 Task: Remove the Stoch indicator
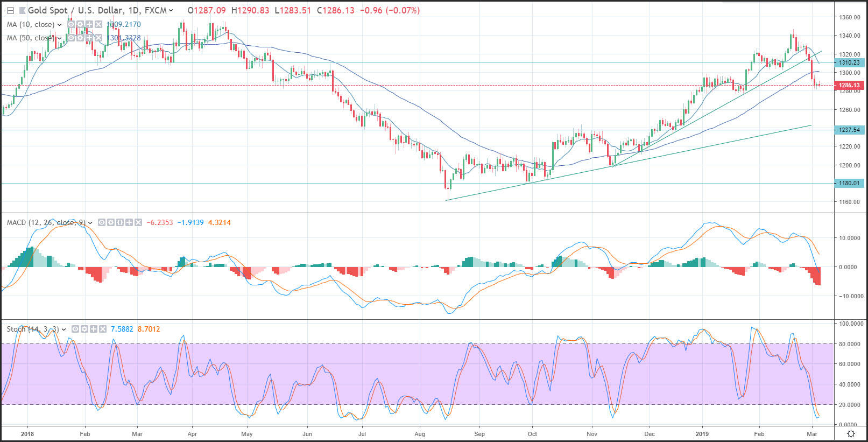coord(103,329)
